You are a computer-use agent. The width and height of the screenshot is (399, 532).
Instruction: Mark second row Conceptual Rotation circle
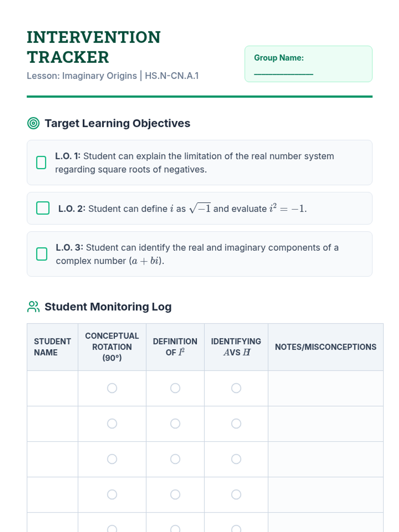point(112,424)
